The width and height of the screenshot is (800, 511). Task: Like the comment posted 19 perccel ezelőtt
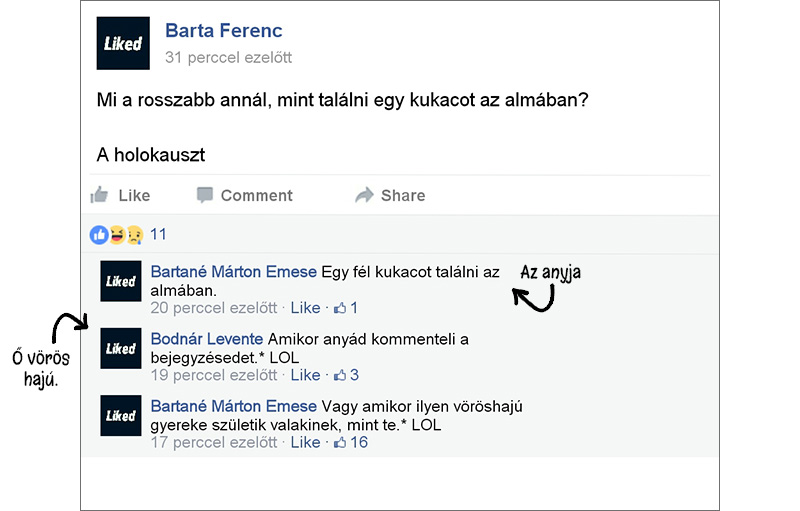pos(305,375)
